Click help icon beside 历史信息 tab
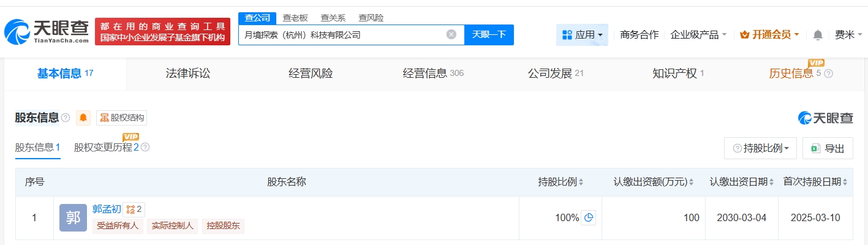 point(829,73)
